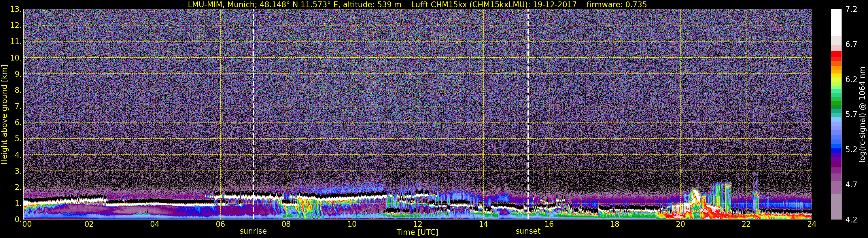Click the green segment of the colorbar
Screen dimensions: 868x238
point(836,103)
